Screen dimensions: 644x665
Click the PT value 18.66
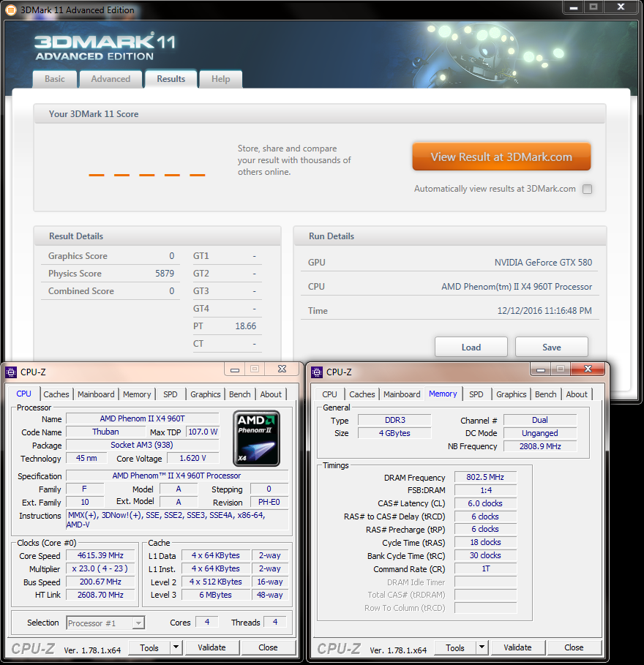click(246, 326)
